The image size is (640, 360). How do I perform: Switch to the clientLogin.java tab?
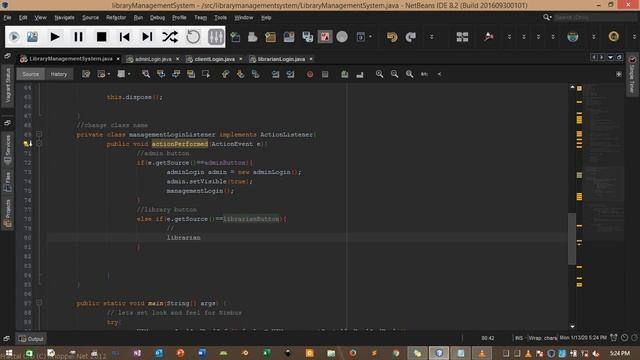coord(214,59)
